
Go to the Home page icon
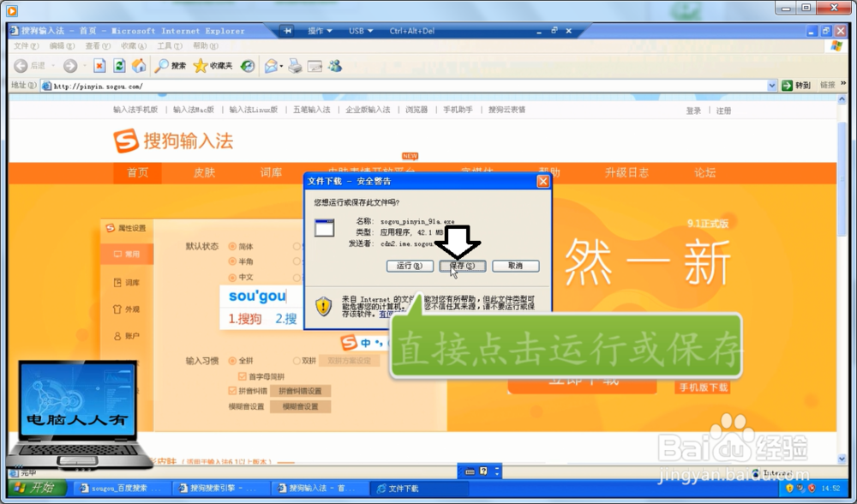tap(140, 66)
